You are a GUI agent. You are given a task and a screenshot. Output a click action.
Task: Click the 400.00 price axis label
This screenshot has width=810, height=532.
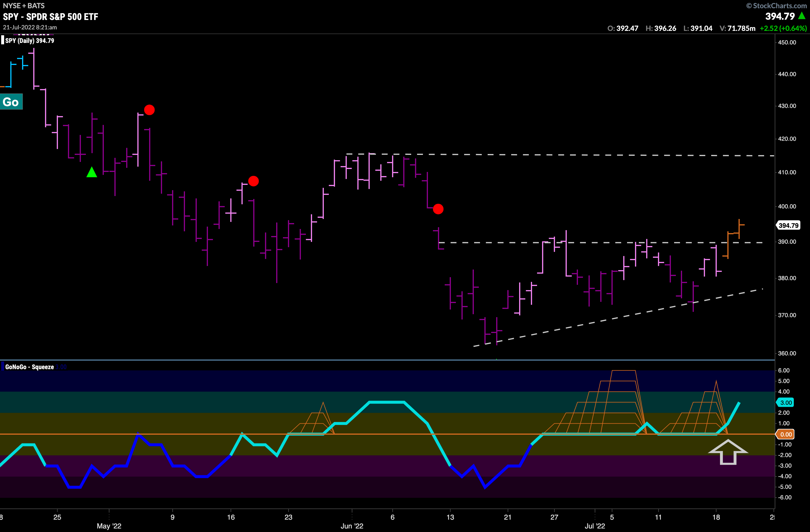787,206
